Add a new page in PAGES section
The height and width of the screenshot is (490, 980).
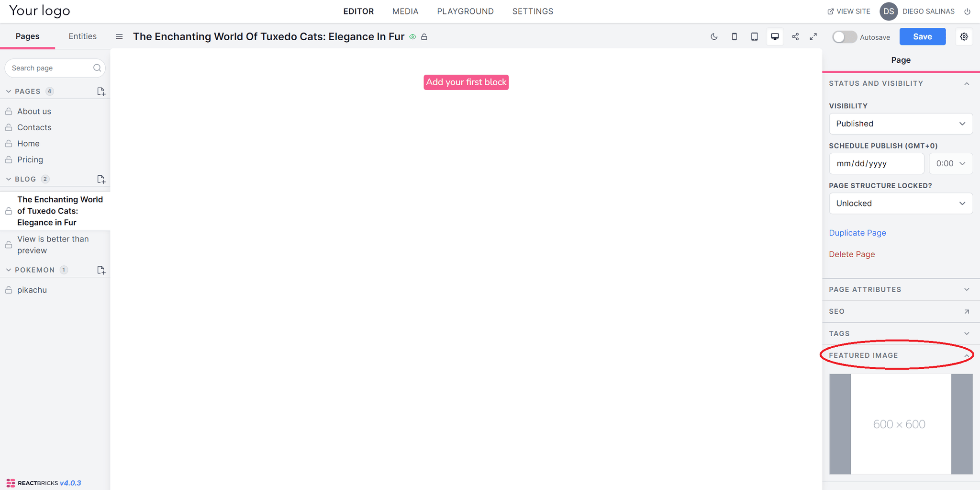[x=101, y=91]
